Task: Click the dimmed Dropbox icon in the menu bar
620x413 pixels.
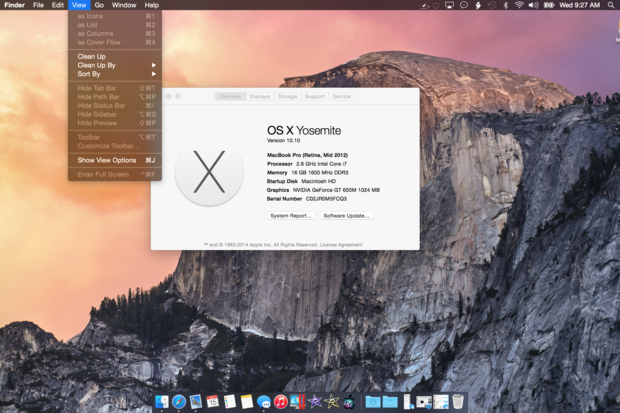Action: click(x=436, y=6)
